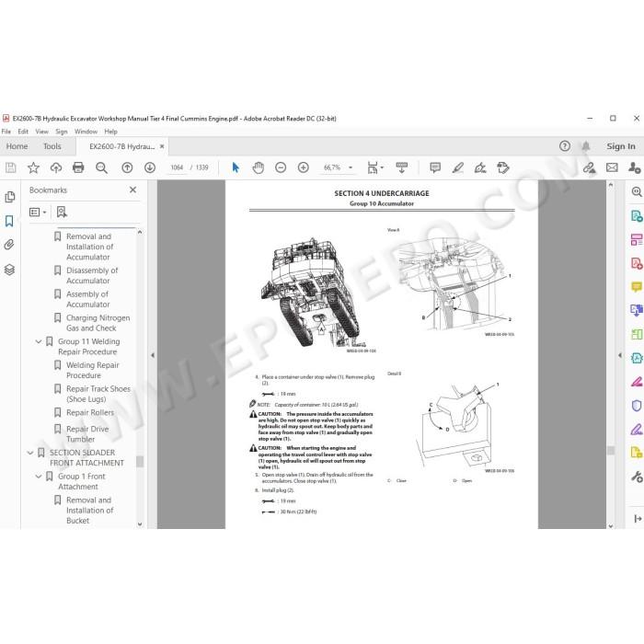Activate the hand pan tool
The height and width of the screenshot is (644, 644).
(258, 167)
